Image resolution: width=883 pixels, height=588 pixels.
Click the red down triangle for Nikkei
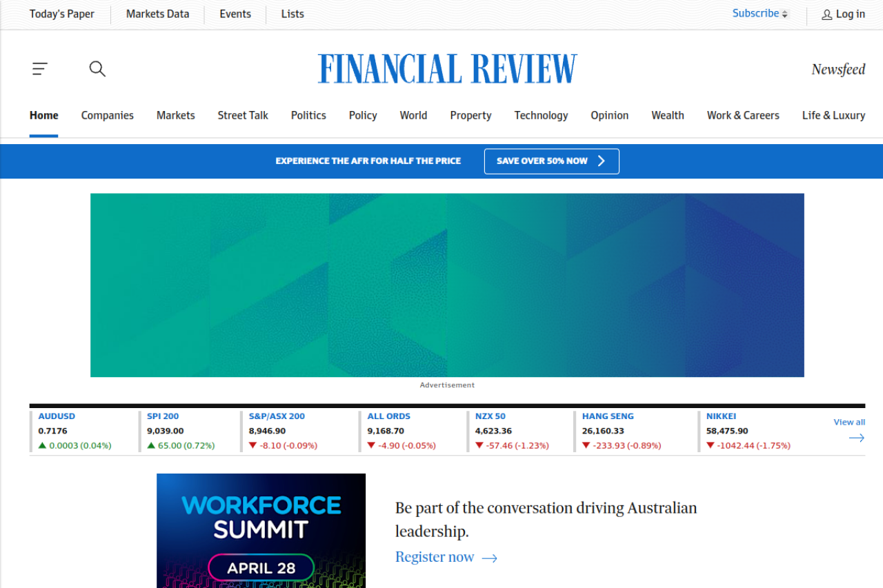[710, 446]
